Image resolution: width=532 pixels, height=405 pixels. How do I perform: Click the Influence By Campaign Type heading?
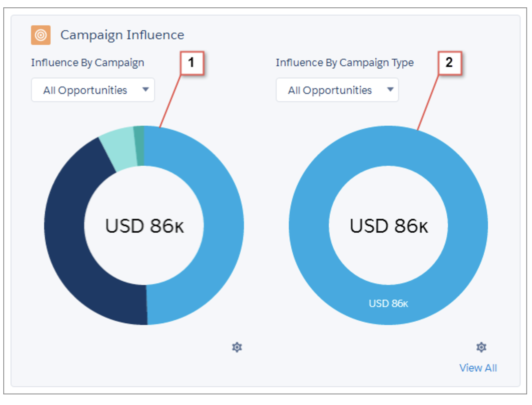pos(344,62)
